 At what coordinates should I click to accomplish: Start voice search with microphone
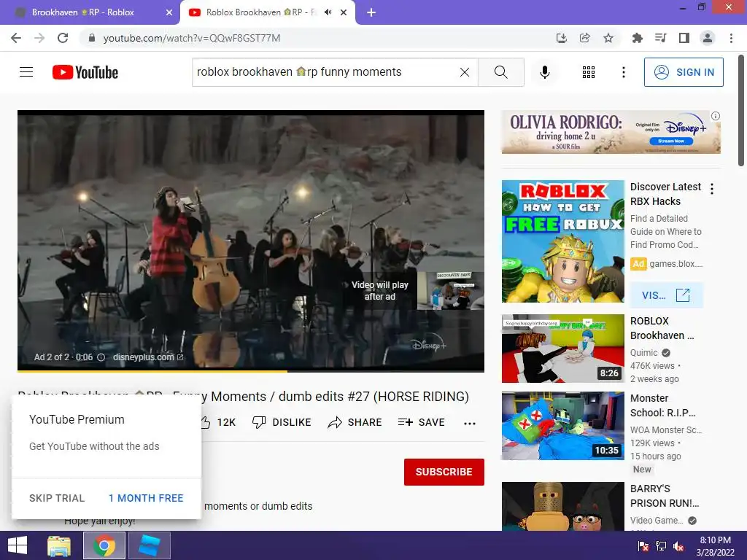tap(544, 72)
